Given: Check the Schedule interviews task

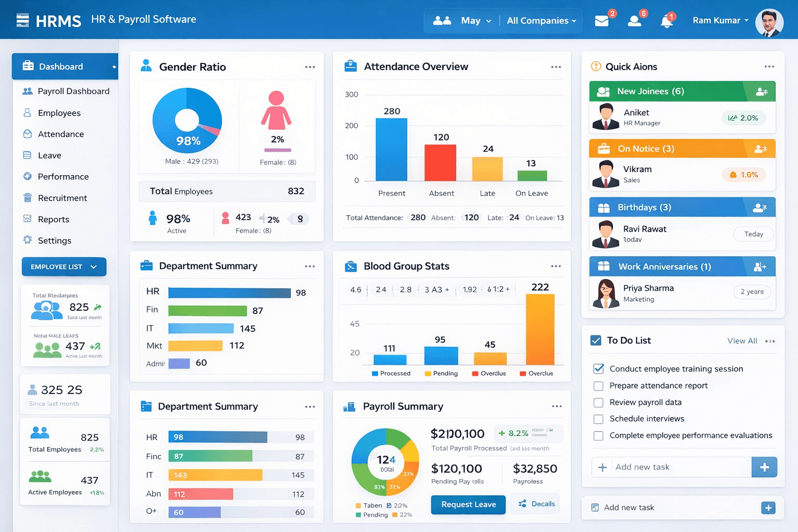Looking at the screenshot, I should [x=598, y=419].
